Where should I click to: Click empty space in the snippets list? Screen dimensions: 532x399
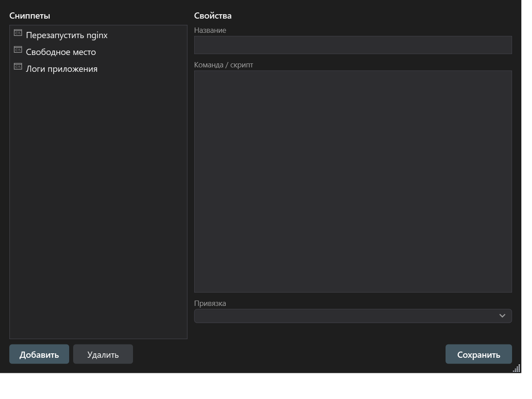pyautogui.click(x=98, y=208)
